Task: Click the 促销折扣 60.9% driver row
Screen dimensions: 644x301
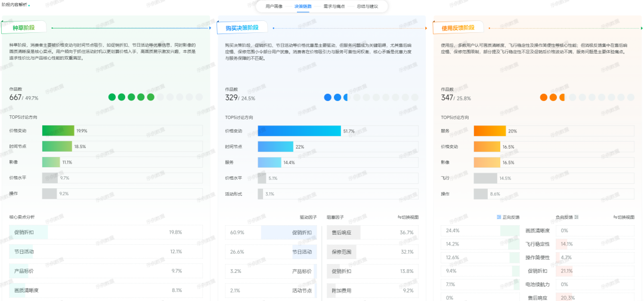Action: [271, 232]
